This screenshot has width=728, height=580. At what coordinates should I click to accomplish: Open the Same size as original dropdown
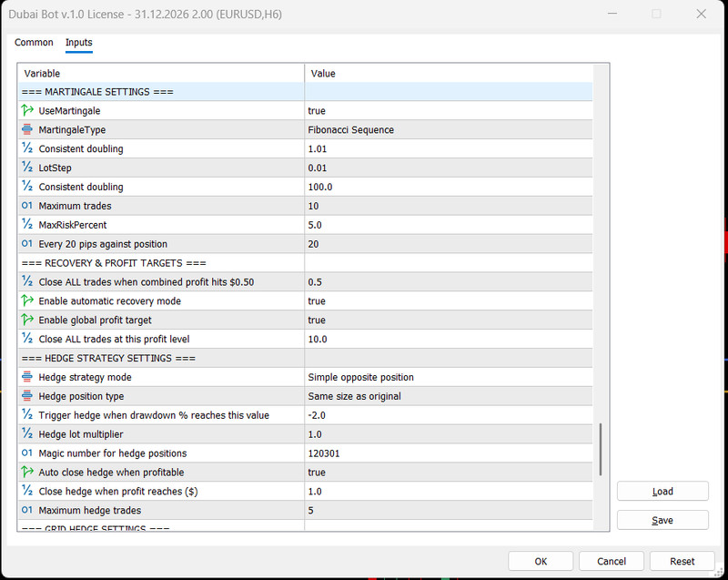click(449, 396)
